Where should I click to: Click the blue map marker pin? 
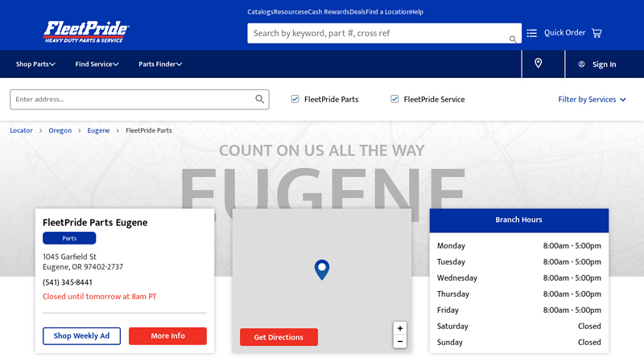(322, 269)
